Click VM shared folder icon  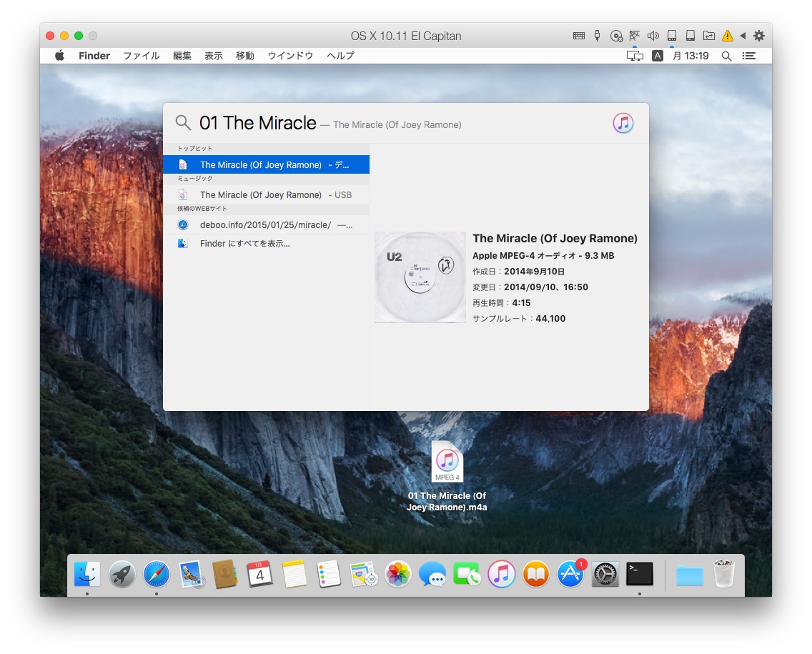pos(709,36)
